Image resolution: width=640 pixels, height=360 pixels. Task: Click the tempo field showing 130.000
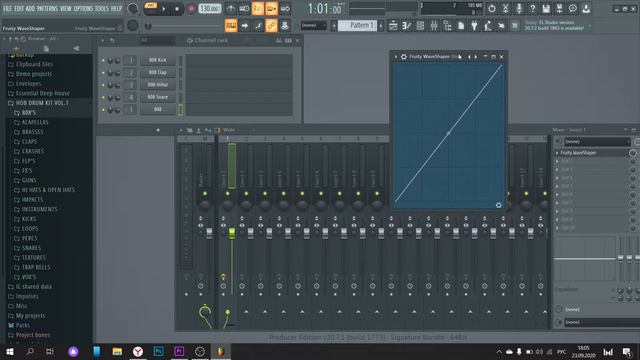click(x=210, y=9)
